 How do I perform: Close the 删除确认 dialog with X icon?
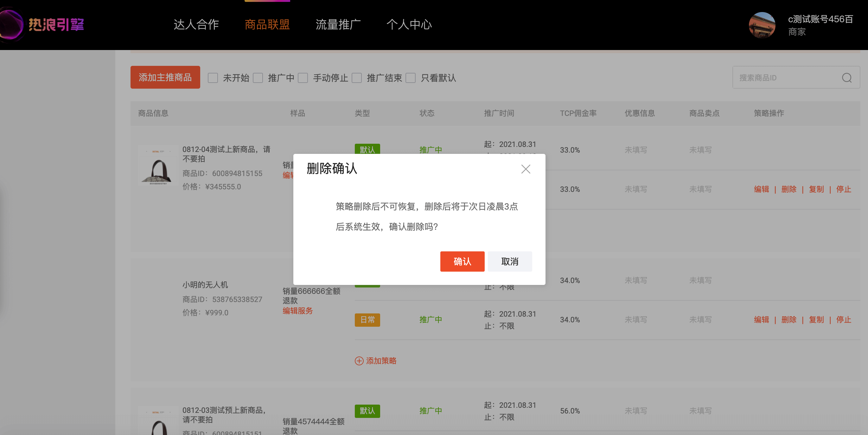click(x=525, y=169)
